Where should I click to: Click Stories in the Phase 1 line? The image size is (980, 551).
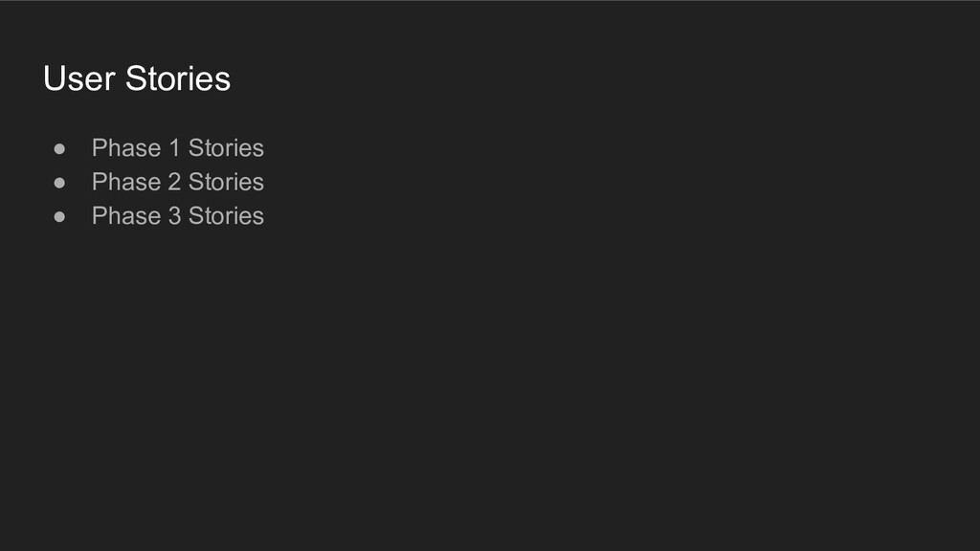coord(226,148)
